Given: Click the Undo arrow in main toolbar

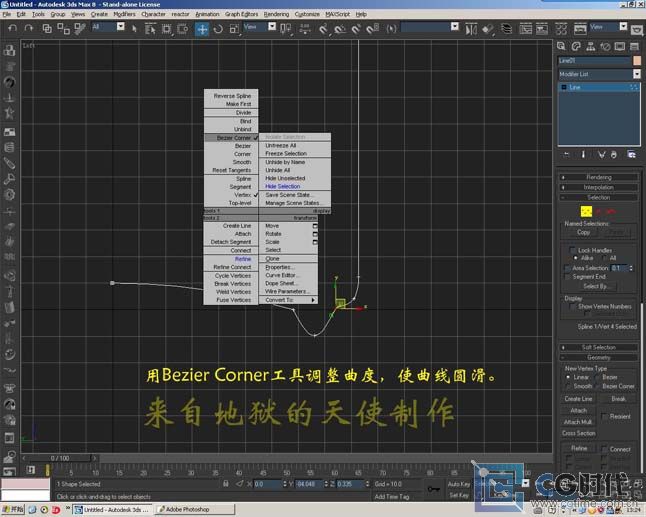Looking at the screenshot, I should coord(12,28).
